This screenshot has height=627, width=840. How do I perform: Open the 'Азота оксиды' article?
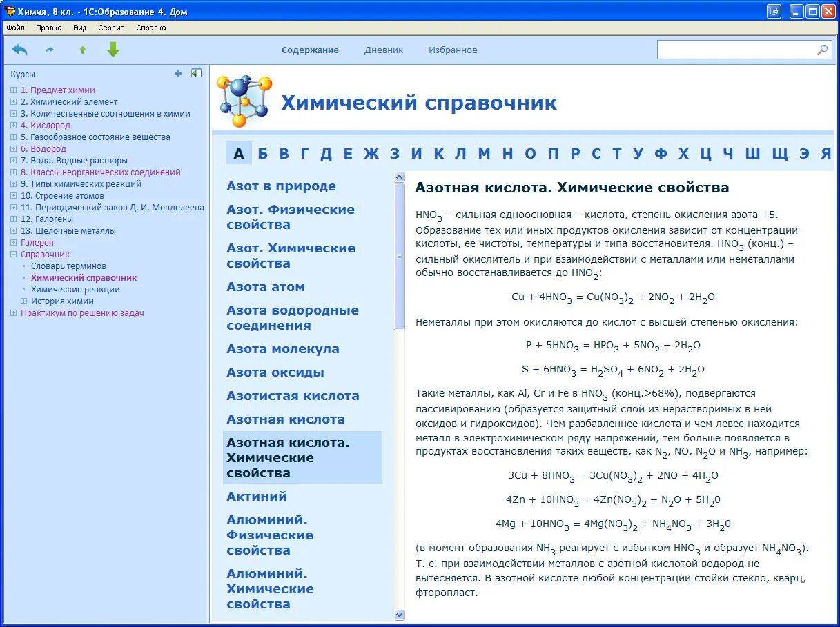[x=275, y=372]
